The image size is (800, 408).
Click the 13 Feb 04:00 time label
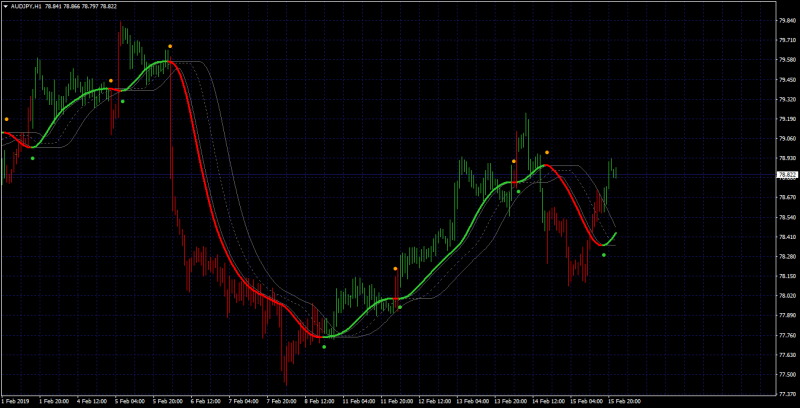pyautogui.click(x=473, y=401)
